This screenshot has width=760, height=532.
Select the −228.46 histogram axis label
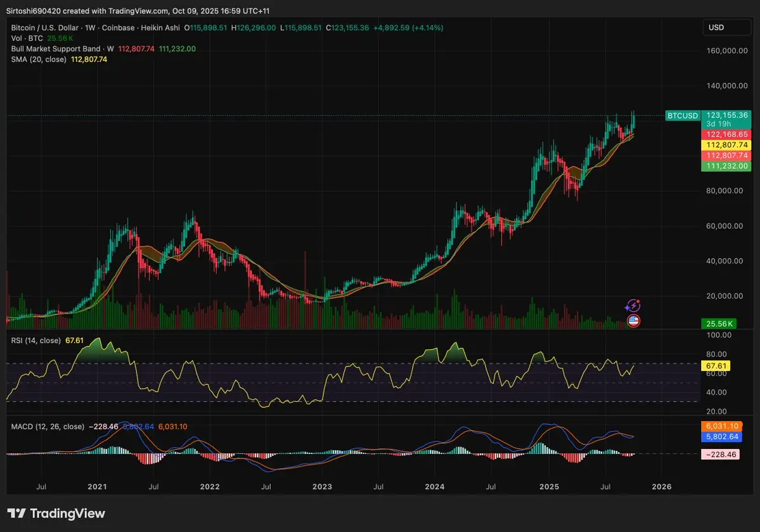point(721,455)
